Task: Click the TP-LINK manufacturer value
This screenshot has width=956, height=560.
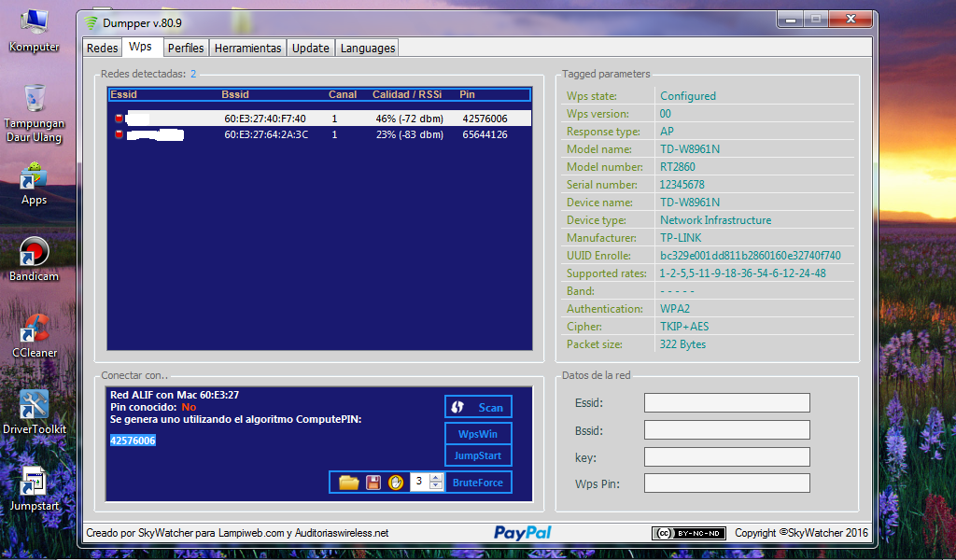Action: point(681,238)
